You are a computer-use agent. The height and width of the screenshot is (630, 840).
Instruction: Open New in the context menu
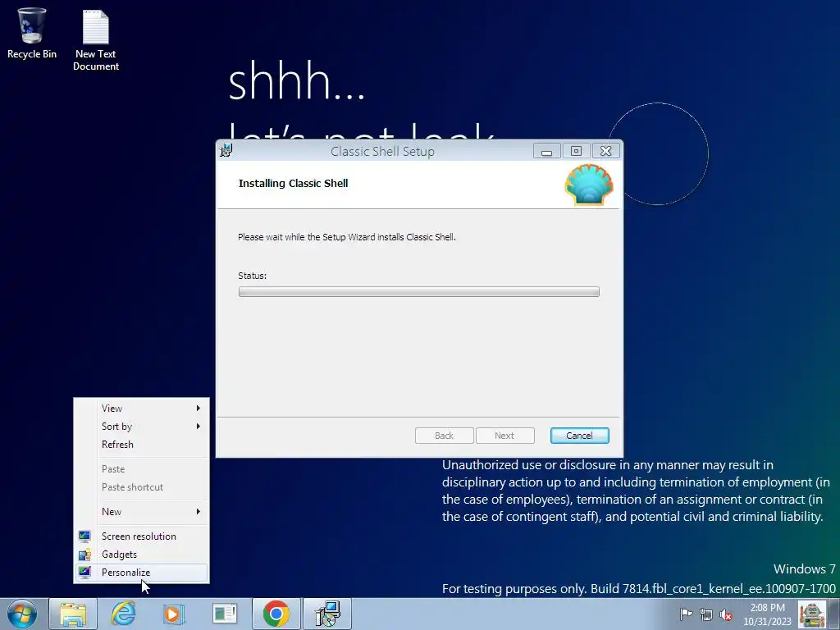141,512
